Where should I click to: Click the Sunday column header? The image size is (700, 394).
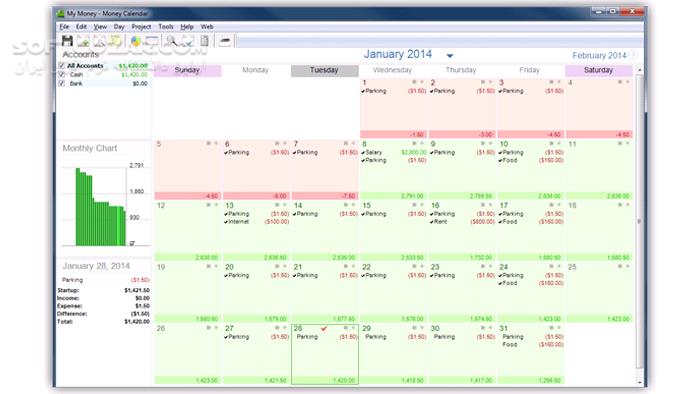[x=187, y=71]
